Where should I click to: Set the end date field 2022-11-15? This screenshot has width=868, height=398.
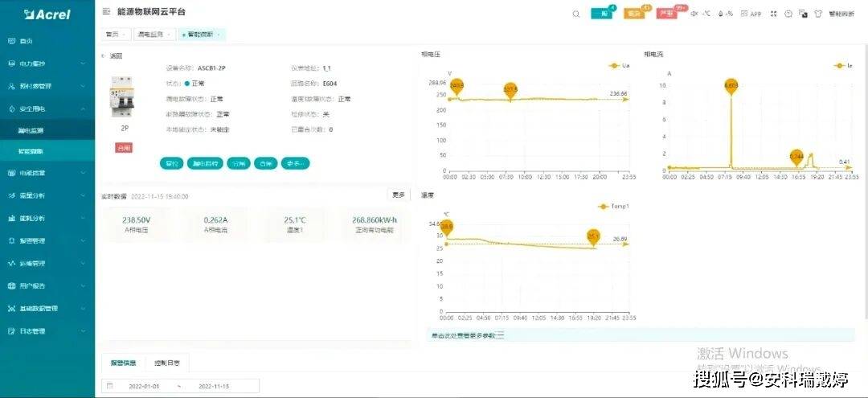tap(214, 386)
